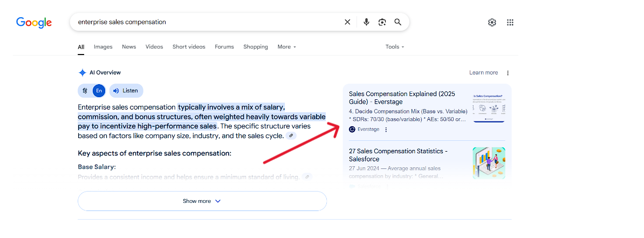Select the En language toggle
The image size is (644, 238).
pyautogui.click(x=99, y=91)
